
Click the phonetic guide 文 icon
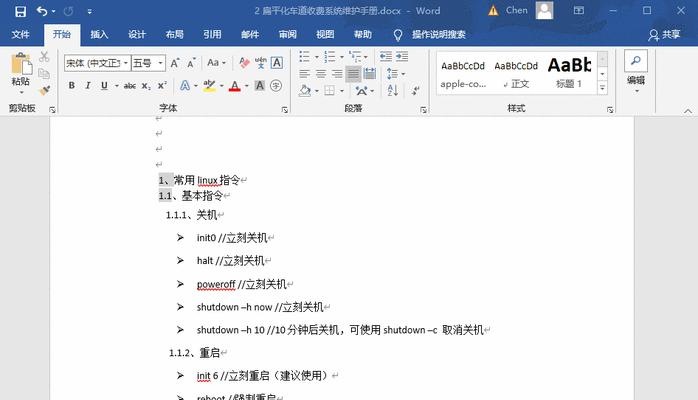tap(260, 63)
